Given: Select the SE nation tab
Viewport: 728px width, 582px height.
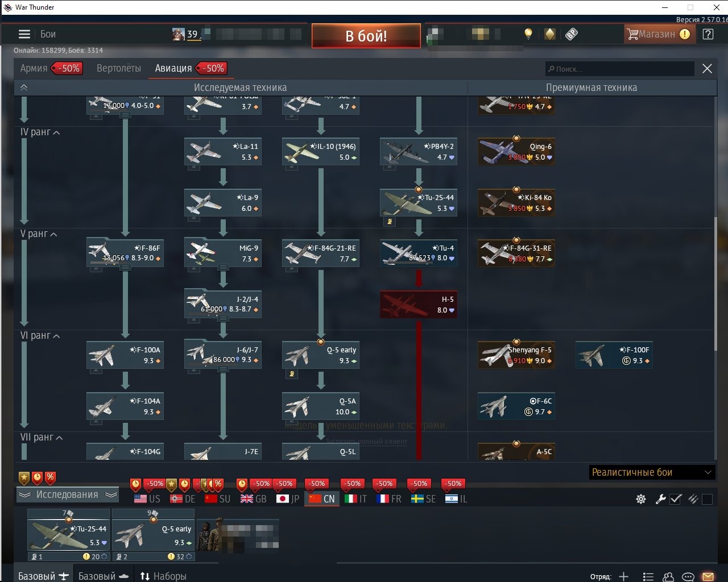Looking at the screenshot, I should pos(424,499).
